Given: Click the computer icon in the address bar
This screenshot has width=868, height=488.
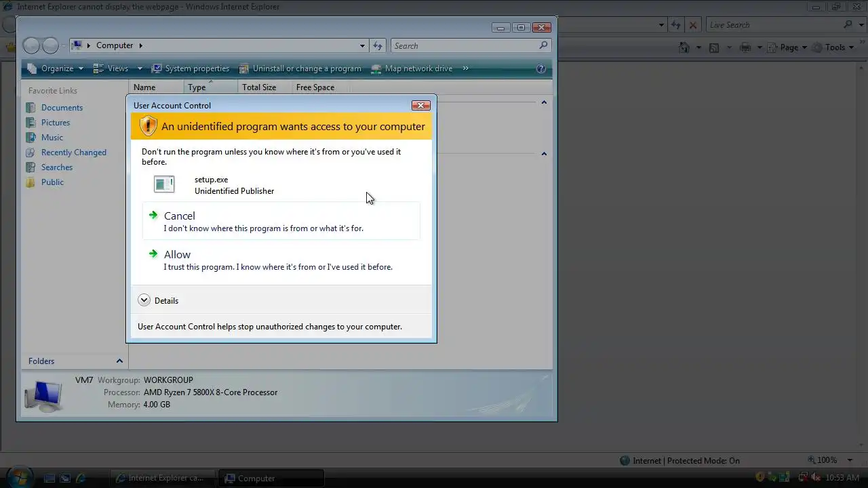Looking at the screenshot, I should (77, 45).
